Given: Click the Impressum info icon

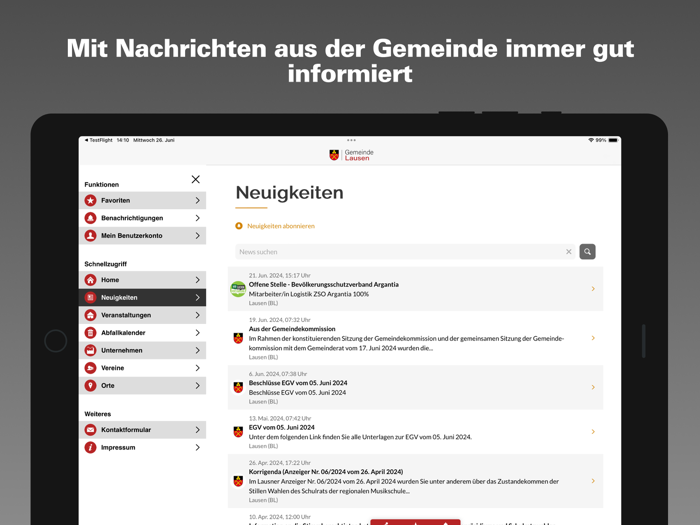Looking at the screenshot, I should point(91,447).
